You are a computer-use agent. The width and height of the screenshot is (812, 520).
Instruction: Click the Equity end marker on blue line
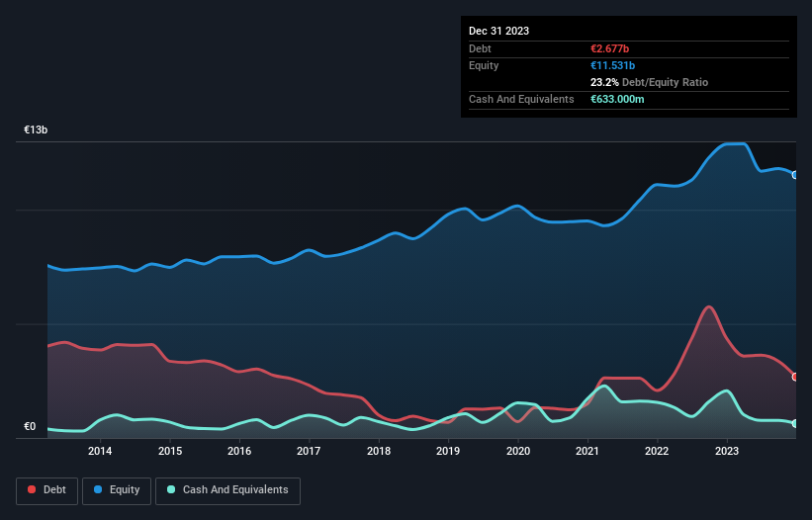click(795, 175)
